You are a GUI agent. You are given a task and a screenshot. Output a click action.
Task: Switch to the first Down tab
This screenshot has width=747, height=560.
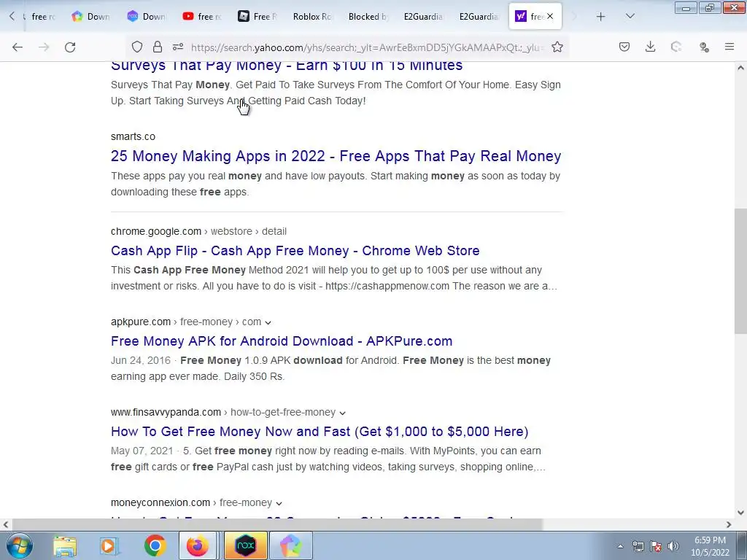pos(91,17)
